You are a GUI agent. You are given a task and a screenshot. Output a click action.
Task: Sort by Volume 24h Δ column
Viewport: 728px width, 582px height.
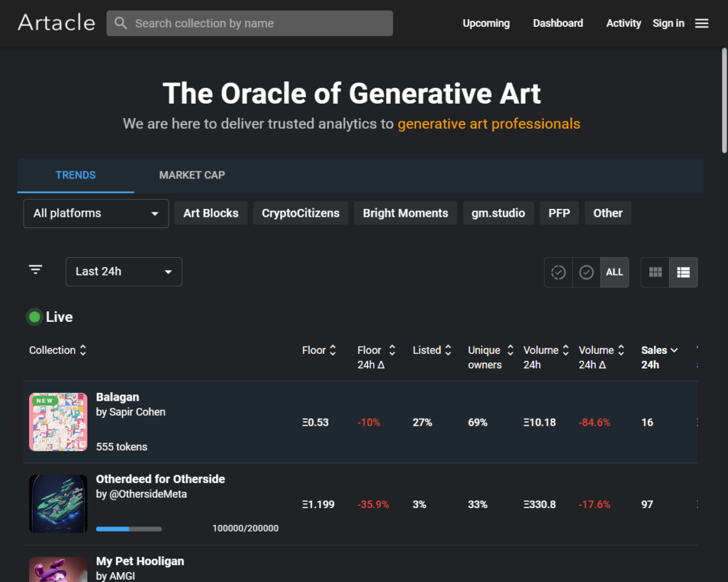pyautogui.click(x=601, y=357)
